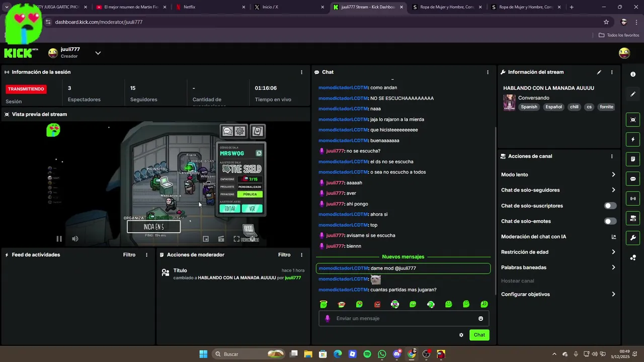Open Feed de actividades three-dot menu
Image resolution: width=644 pixels, height=362 pixels.
(x=146, y=255)
